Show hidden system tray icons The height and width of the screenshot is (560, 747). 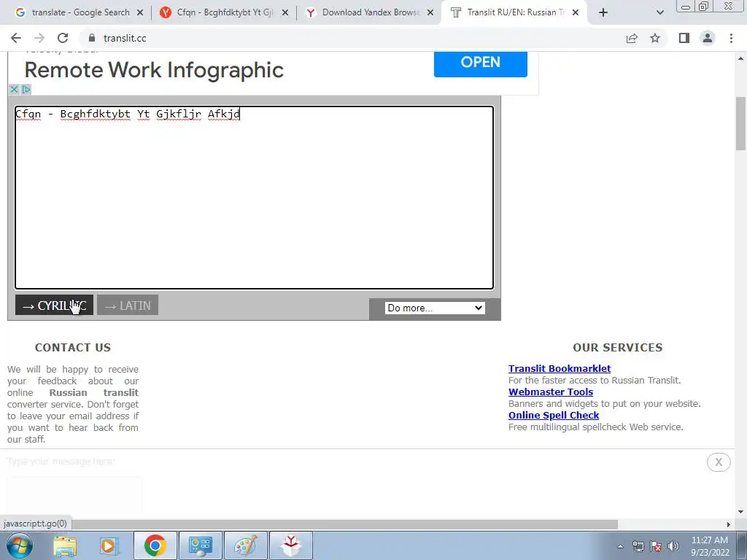point(620,546)
